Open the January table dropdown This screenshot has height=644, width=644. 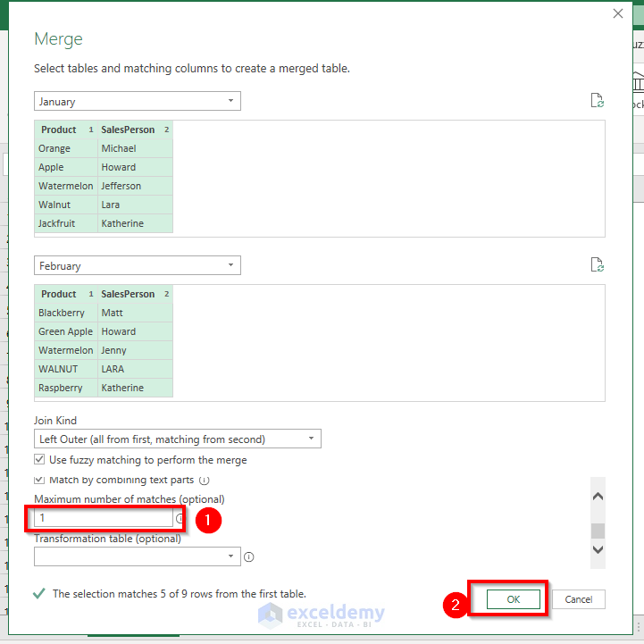tap(138, 101)
